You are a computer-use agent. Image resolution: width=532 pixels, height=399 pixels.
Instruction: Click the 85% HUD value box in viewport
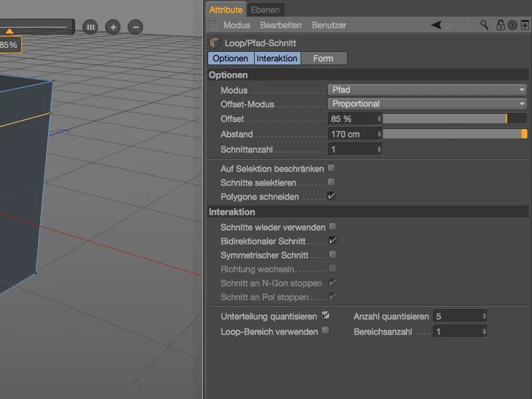click(x=9, y=45)
